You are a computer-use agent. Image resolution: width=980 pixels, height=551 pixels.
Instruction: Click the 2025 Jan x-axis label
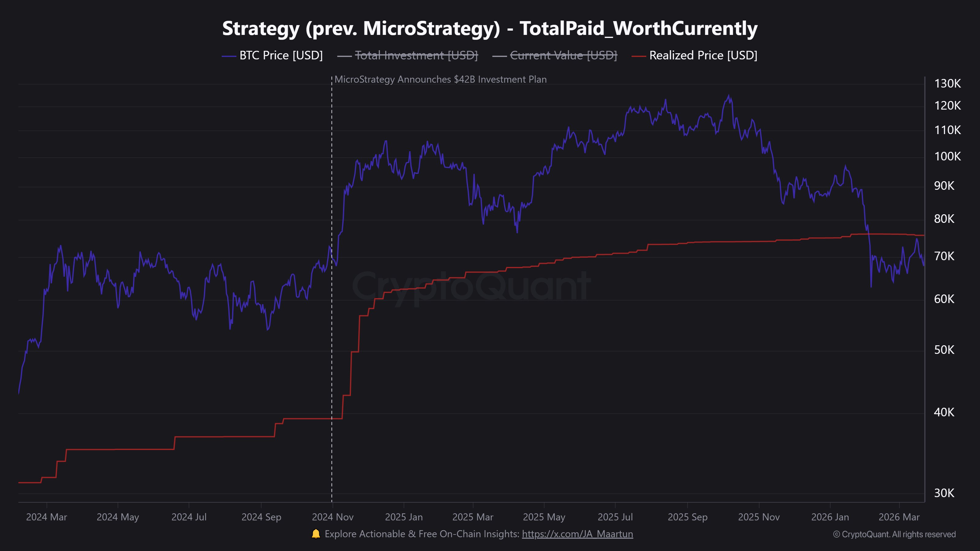(x=404, y=517)
